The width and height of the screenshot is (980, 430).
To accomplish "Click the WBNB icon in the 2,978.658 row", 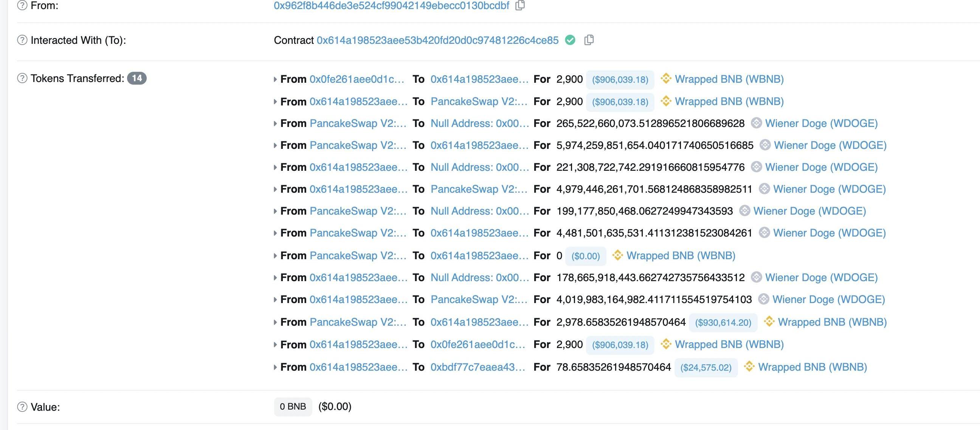I will [x=769, y=322].
